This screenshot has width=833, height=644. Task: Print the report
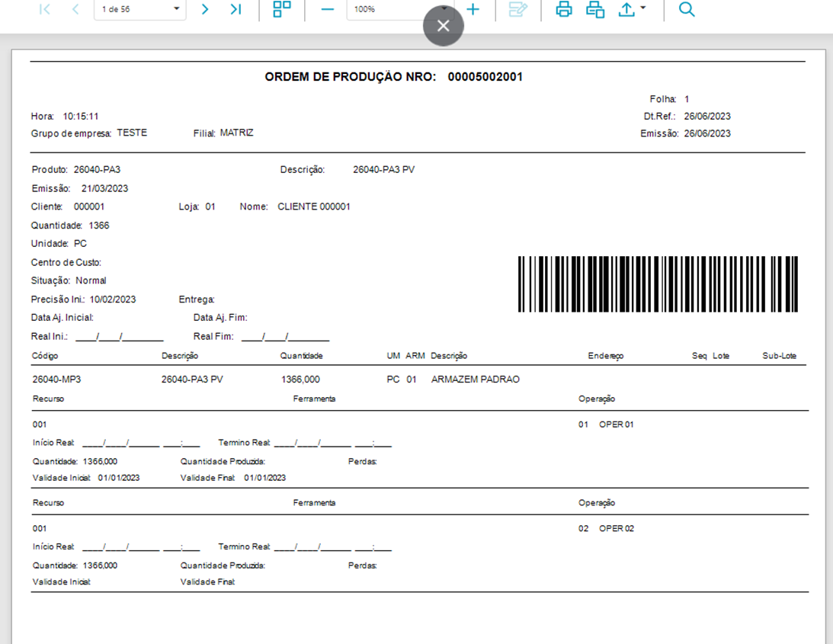564,9
